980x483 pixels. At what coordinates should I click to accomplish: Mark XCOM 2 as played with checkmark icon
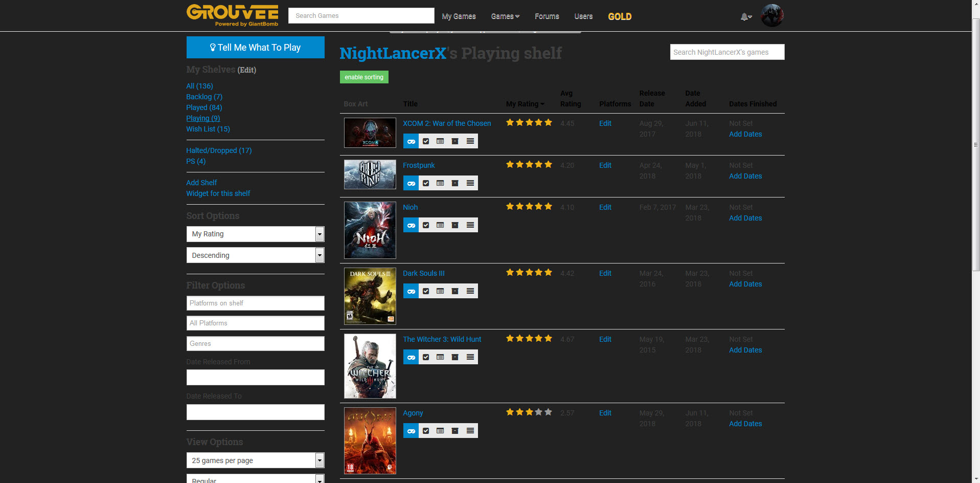tap(426, 141)
